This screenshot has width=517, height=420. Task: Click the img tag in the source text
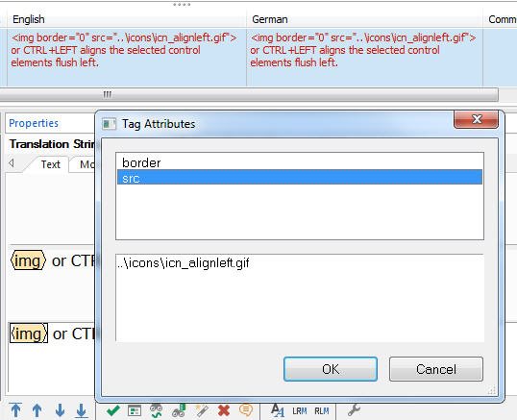[28, 260]
